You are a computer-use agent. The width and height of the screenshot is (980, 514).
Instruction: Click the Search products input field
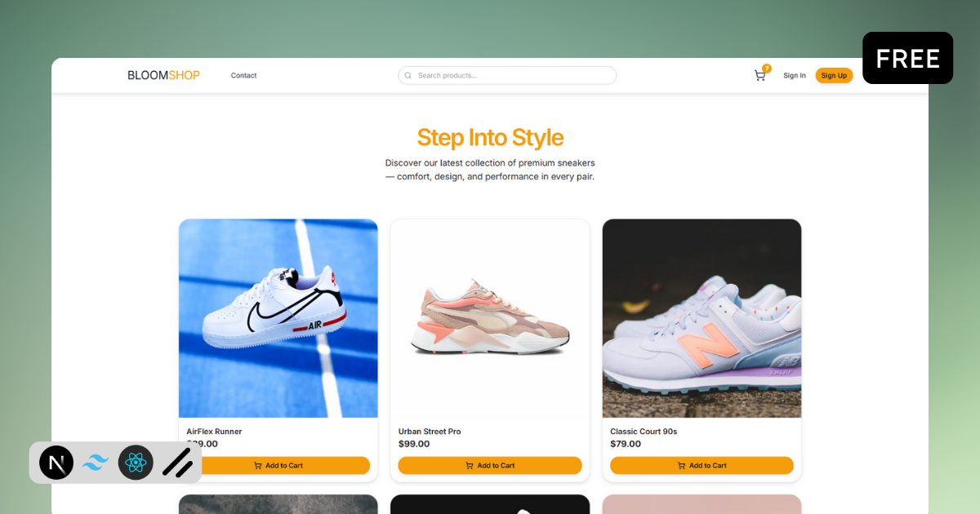506,75
